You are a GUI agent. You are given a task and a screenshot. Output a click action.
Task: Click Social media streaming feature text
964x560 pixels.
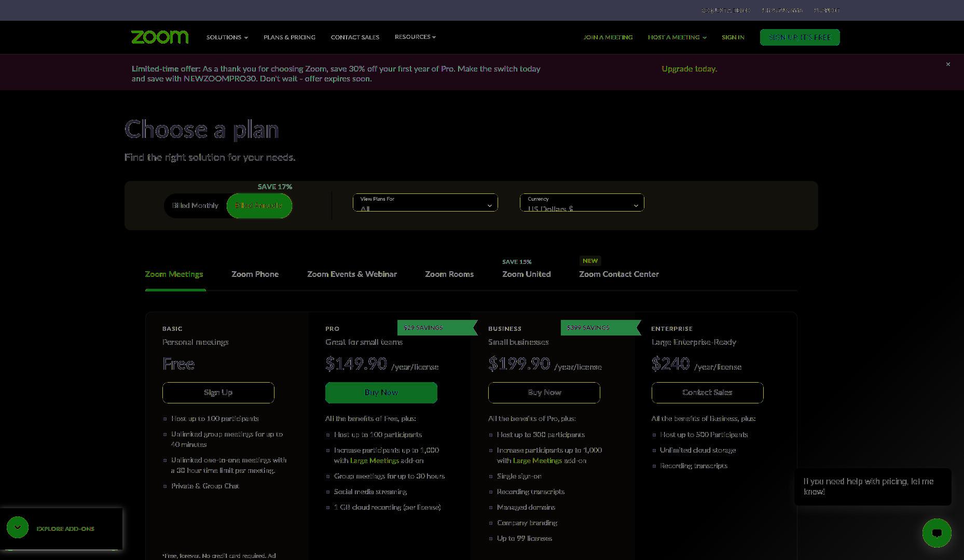370,492
